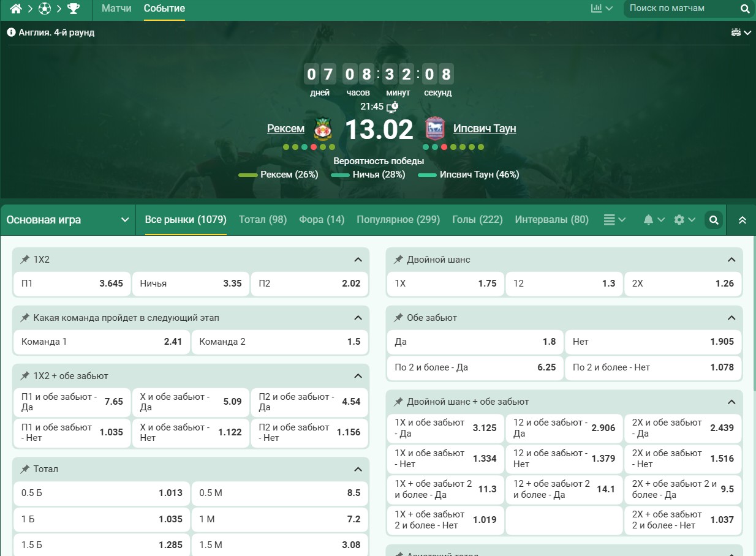
Task: Collapse the Обе забьют market section
Action: 731,318
